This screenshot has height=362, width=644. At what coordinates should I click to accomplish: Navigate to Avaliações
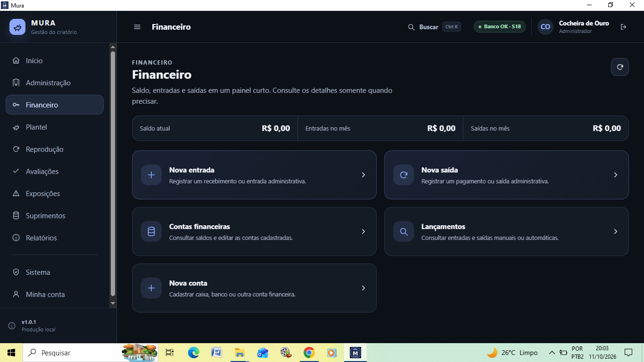(x=55, y=171)
